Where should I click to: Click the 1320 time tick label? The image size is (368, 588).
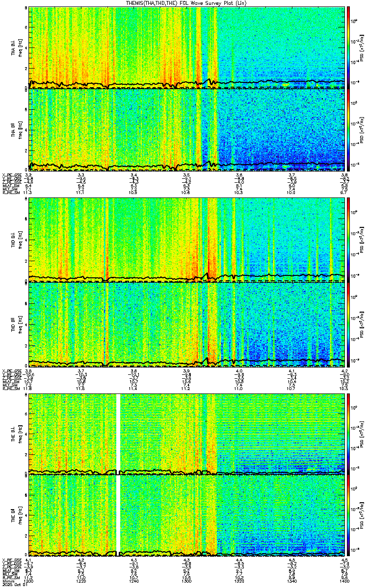(x=239, y=581)
